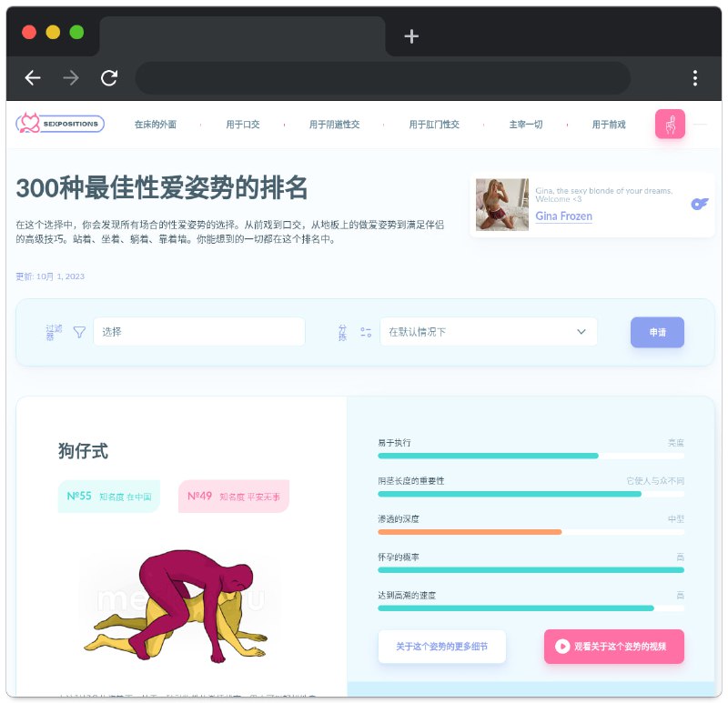
Task: Click the 300种最佳性爱姿势的排名 page title
Action: (x=162, y=188)
